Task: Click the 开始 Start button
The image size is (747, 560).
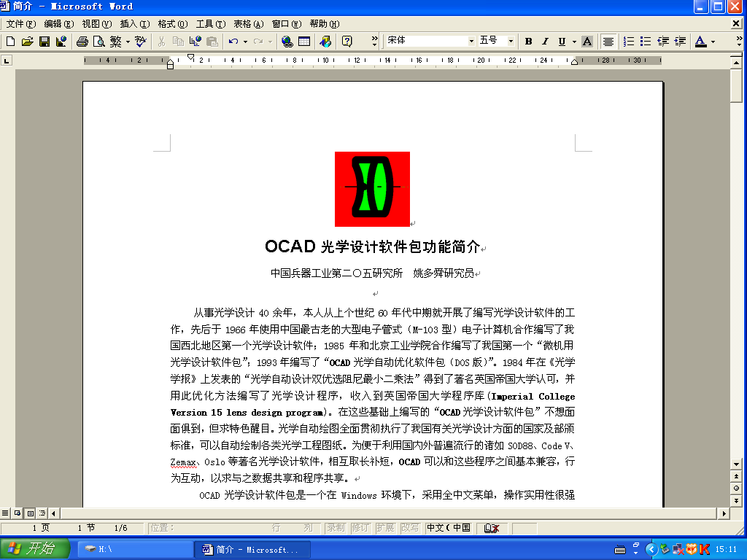Action: [35, 549]
